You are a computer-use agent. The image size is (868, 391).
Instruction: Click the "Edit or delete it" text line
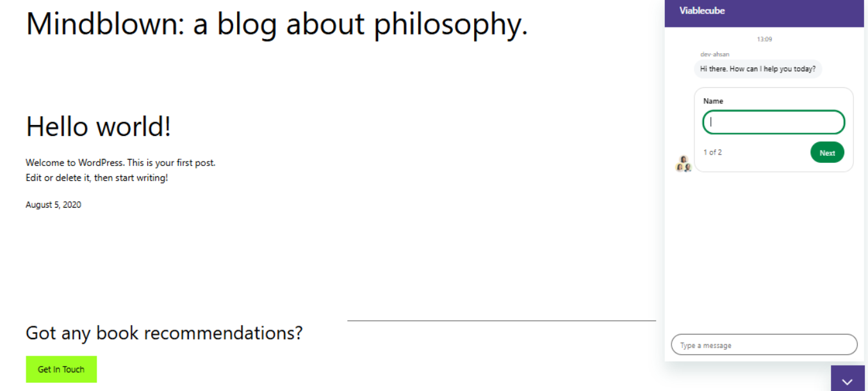[x=97, y=178]
